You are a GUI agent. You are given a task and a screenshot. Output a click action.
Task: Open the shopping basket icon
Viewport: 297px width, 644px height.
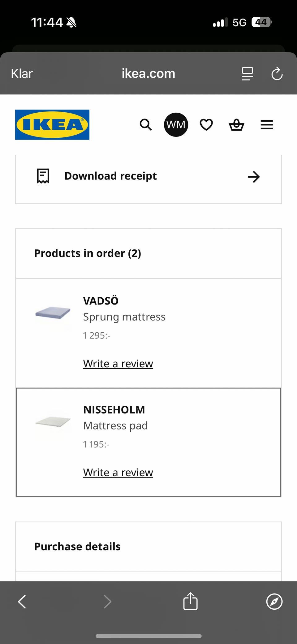(236, 125)
